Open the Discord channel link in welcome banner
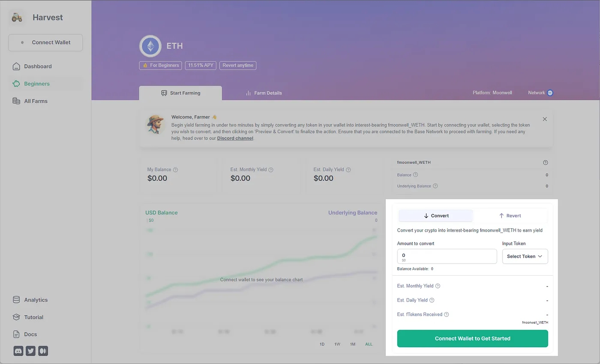Image resolution: width=600 pixels, height=364 pixels. 235,138
